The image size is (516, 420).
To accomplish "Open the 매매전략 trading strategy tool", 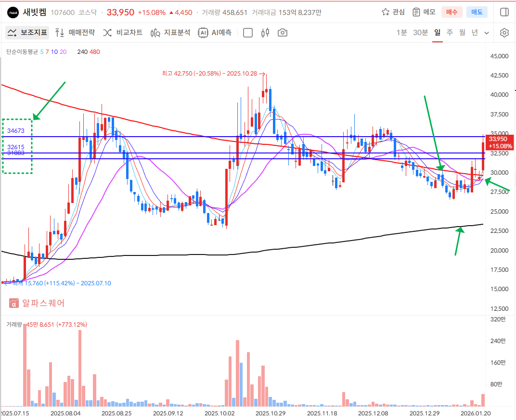I will pos(75,33).
